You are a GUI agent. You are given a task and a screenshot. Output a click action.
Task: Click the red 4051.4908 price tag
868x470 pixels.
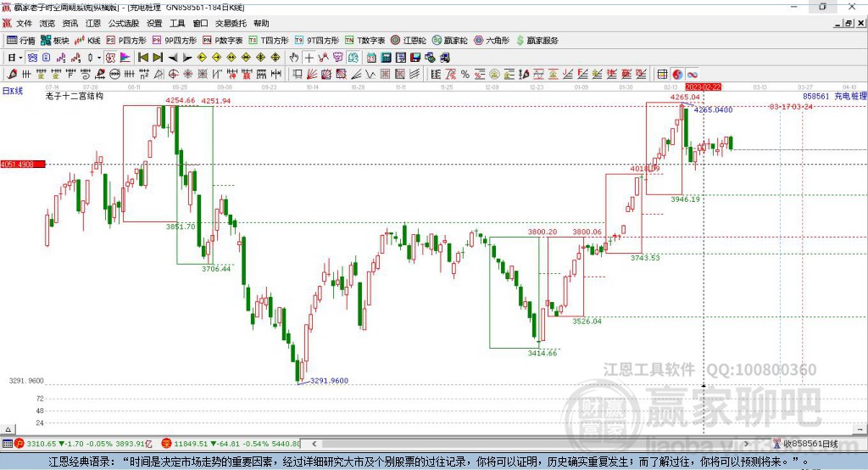point(22,165)
